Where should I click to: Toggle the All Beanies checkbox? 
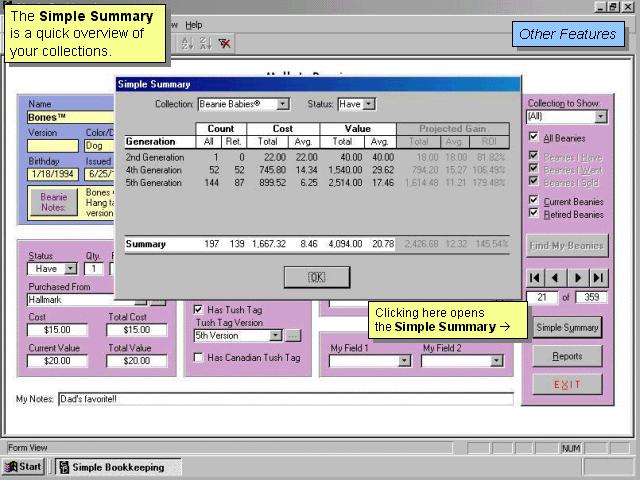(x=533, y=137)
